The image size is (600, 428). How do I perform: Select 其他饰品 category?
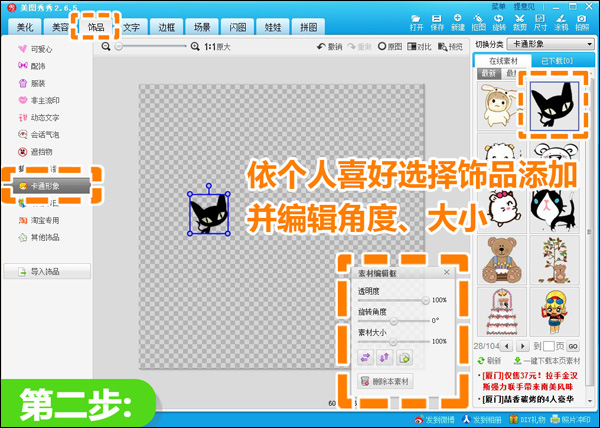coord(39,238)
